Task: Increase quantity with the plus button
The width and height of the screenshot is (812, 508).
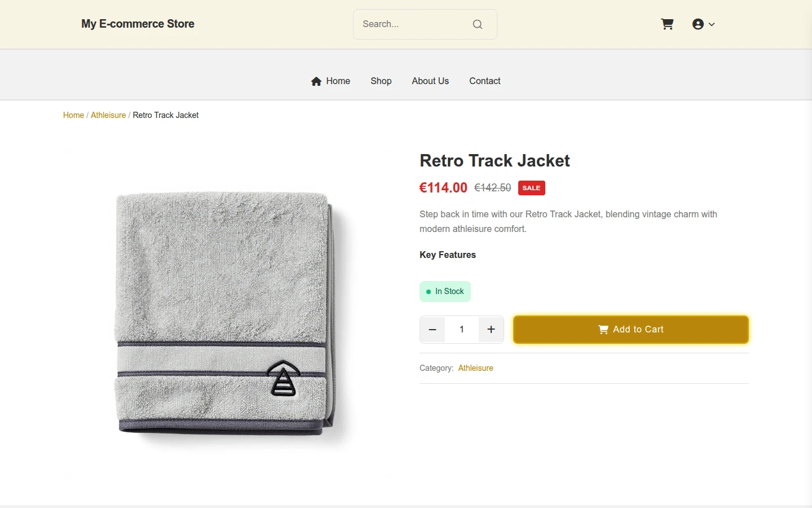Action: click(x=491, y=330)
